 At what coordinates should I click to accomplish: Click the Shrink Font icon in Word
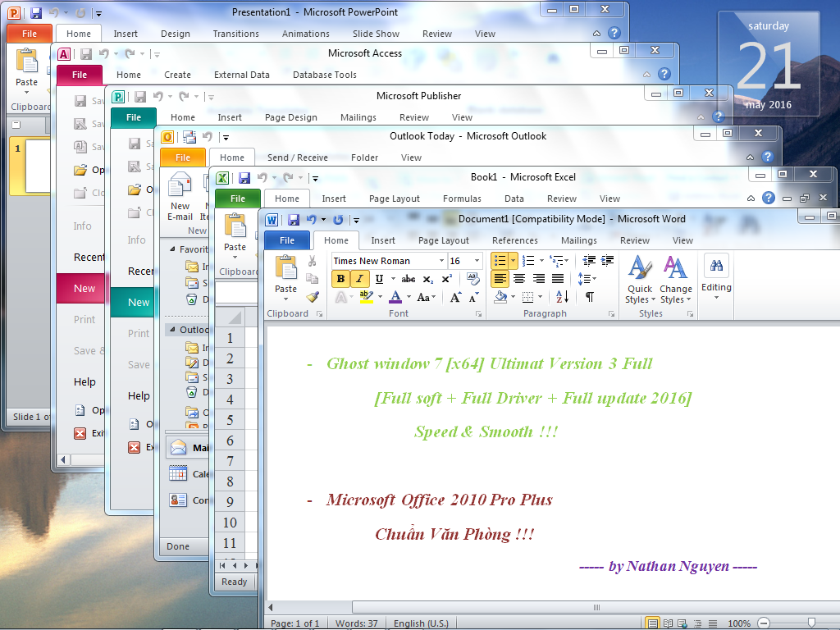[x=473, y=297]
